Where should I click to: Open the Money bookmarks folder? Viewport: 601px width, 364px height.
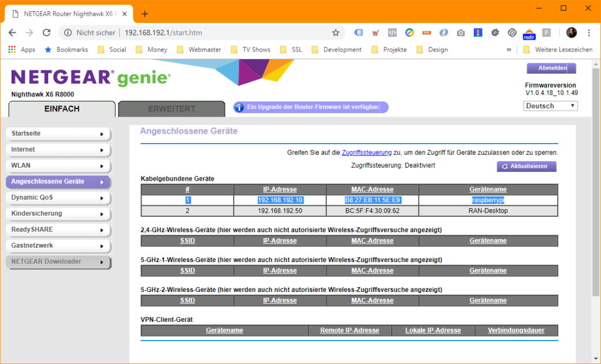(x=151, y=49)
